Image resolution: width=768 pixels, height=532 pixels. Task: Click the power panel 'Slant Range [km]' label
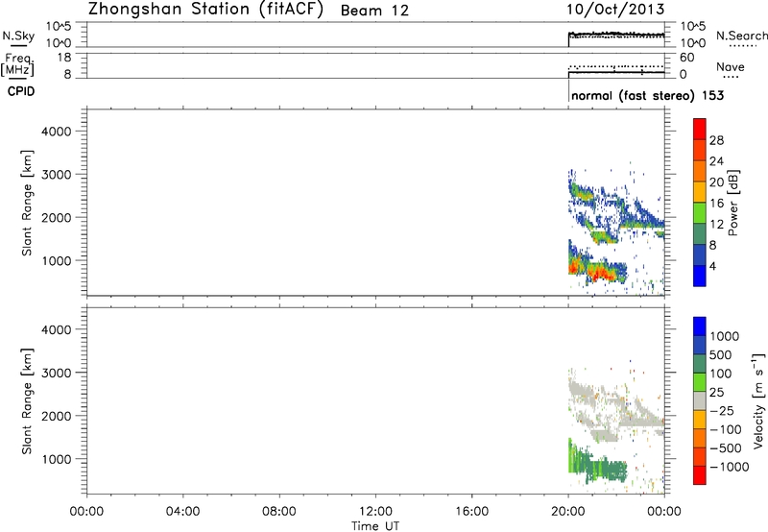coord(27,203)
